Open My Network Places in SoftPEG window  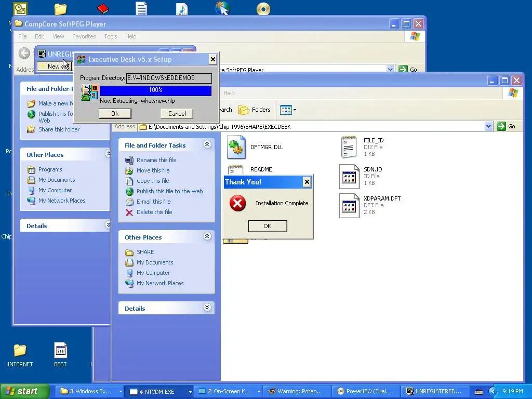[61, 201]
